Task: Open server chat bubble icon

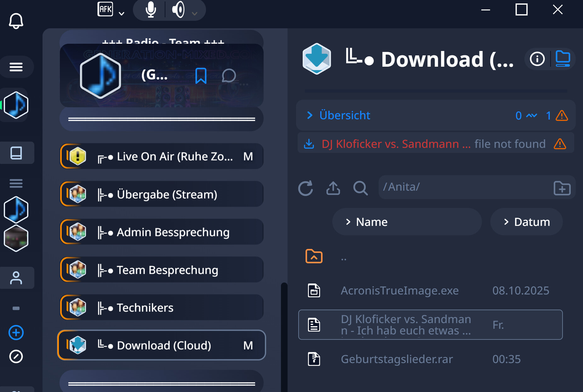Action: pyautogui.click(x=229, y=76)
